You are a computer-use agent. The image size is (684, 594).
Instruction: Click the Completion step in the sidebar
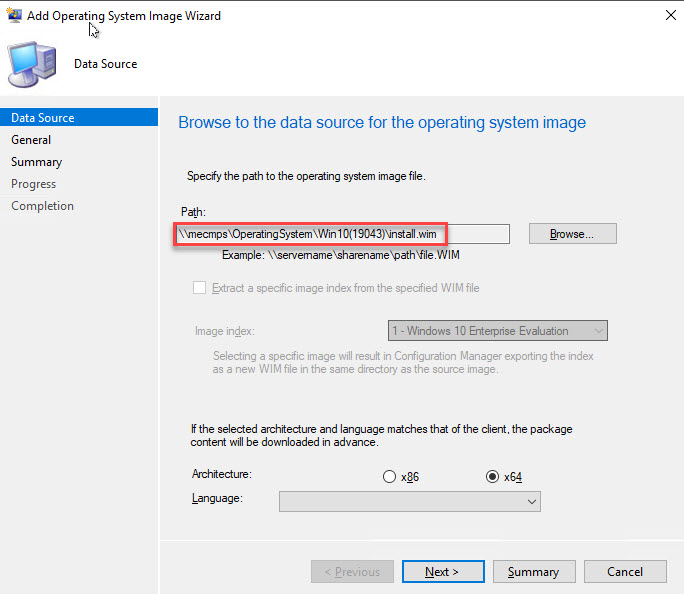pyautogui.click(x=42, y=206)
